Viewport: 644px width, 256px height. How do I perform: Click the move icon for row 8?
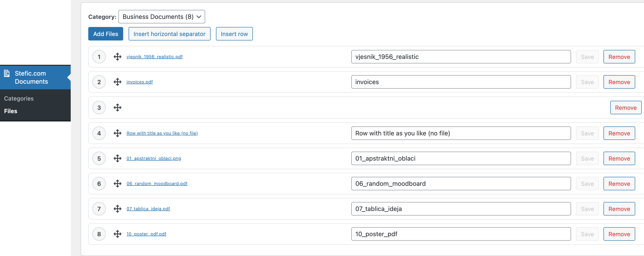(x=117, y=234)
